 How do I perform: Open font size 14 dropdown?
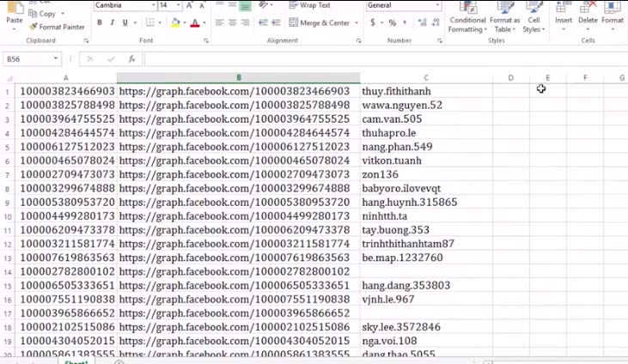coord(178,5)
